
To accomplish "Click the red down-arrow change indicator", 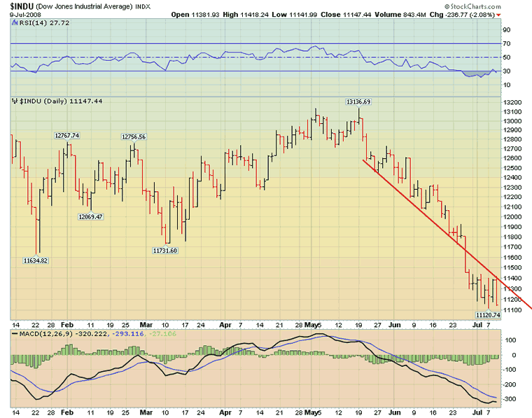I will [x=498, y=15].
